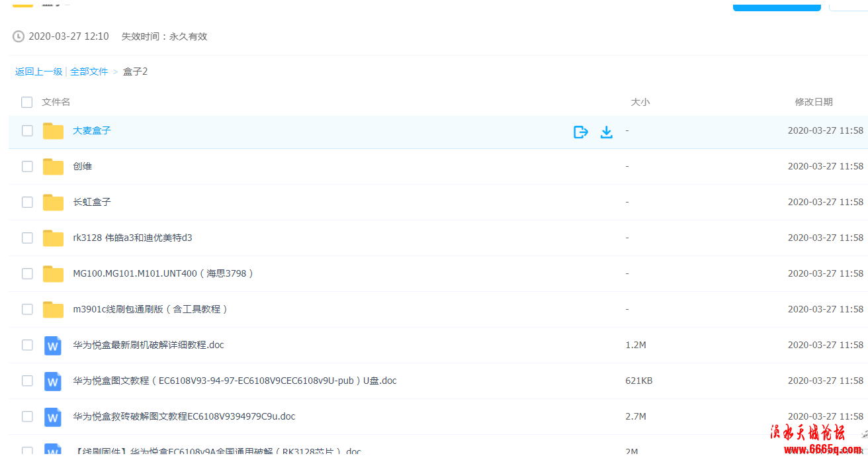Tick the checkbox for MG100.MG101.M101.UNT400 folder

pos(27,273)
